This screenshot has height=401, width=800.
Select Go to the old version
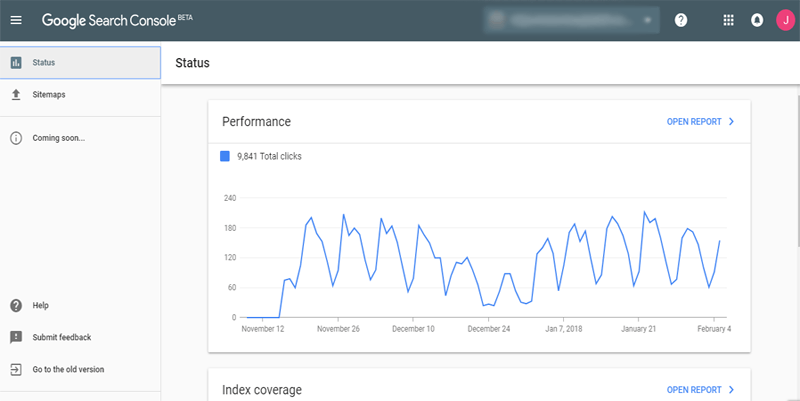[80, 369]
